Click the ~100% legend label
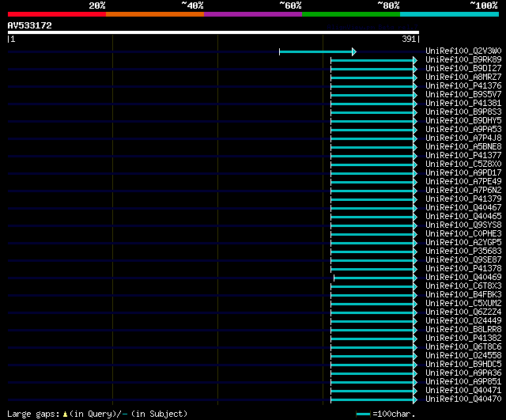This screenshot has height=420, width=506. click(x=484, y=6)
